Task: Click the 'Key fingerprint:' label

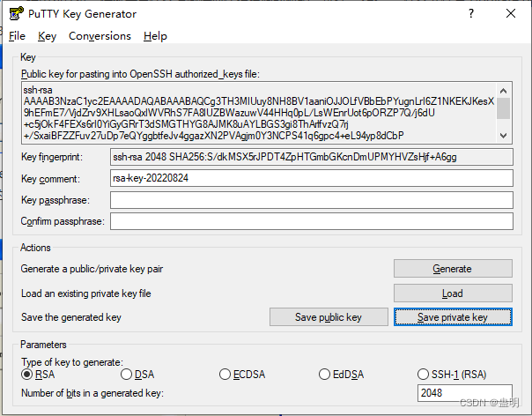Action: (52, 157)
